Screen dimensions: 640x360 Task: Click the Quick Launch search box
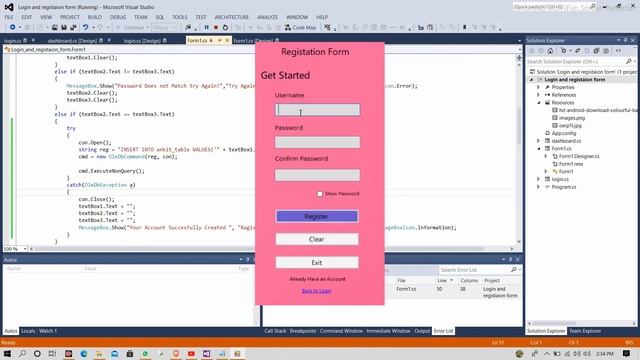click(x=554, y=7)
